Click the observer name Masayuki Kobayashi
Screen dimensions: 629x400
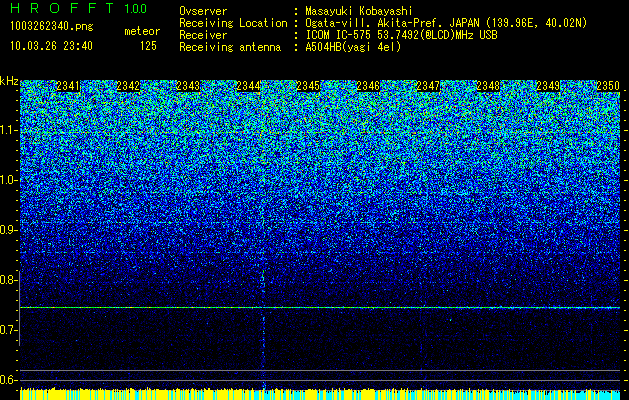359,11
